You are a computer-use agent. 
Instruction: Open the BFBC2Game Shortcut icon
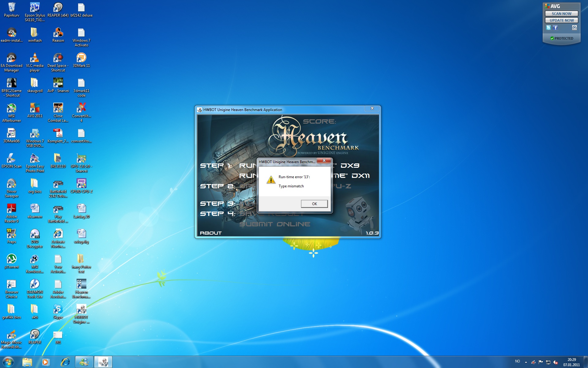[x=12, y=88]
